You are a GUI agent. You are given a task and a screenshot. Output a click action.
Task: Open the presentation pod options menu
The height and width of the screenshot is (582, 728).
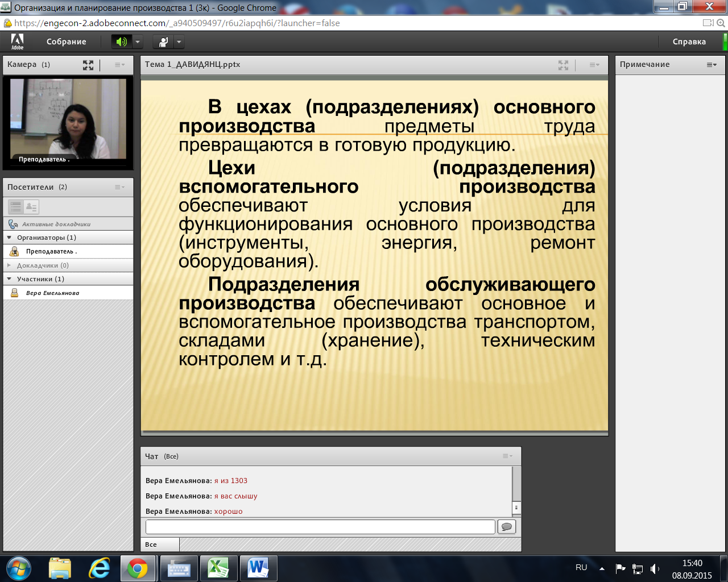click(x=594, y=65)
